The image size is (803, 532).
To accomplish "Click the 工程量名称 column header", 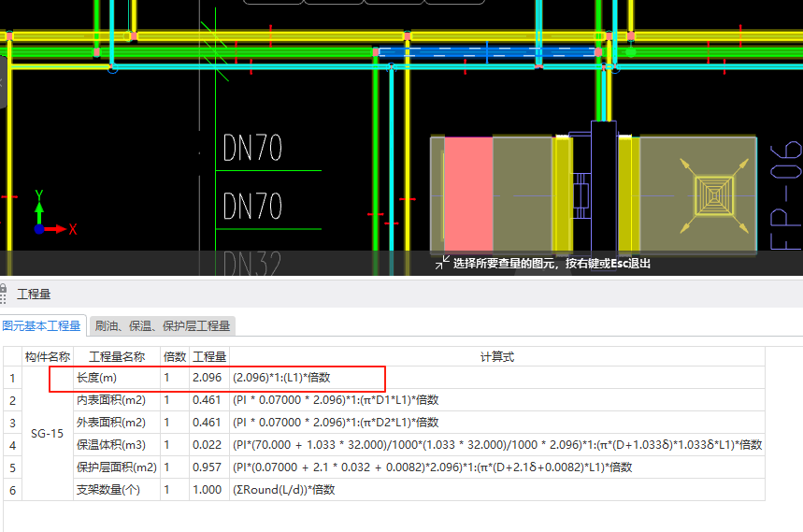I will [x=117, y=356].
